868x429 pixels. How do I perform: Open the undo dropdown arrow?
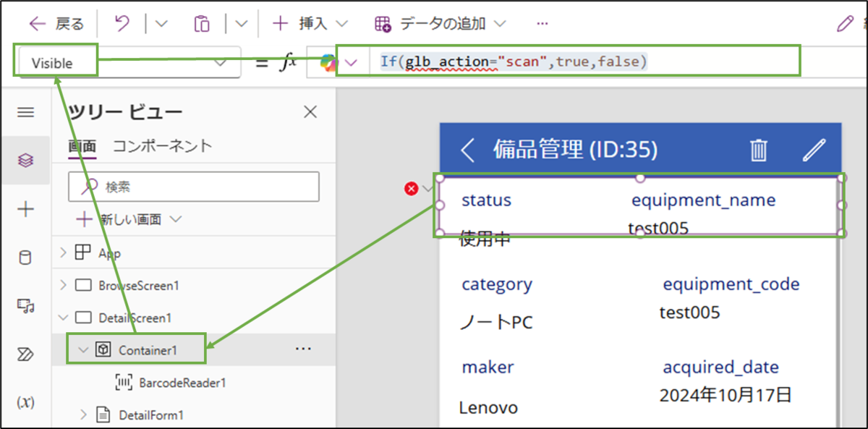tap(161, 24)
